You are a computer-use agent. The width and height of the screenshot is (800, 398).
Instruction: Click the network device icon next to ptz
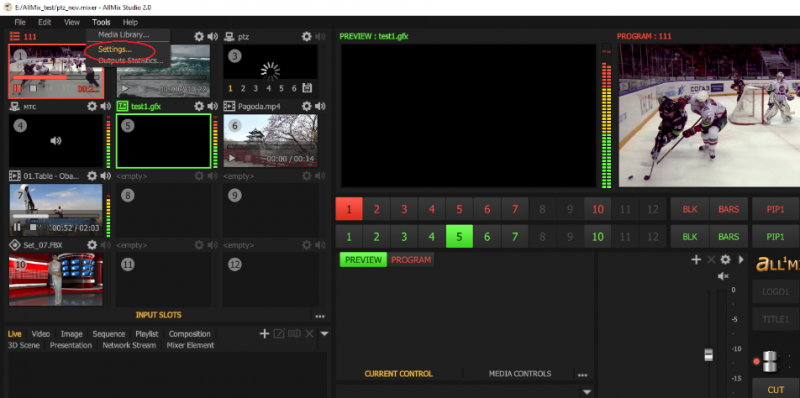tap(229, 36)
